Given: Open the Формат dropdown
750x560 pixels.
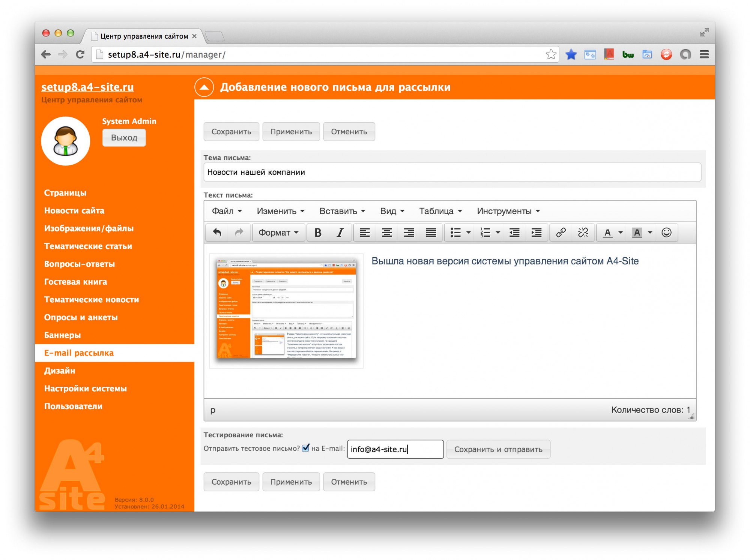Looking at the screenshot, I should click(278, 233).
